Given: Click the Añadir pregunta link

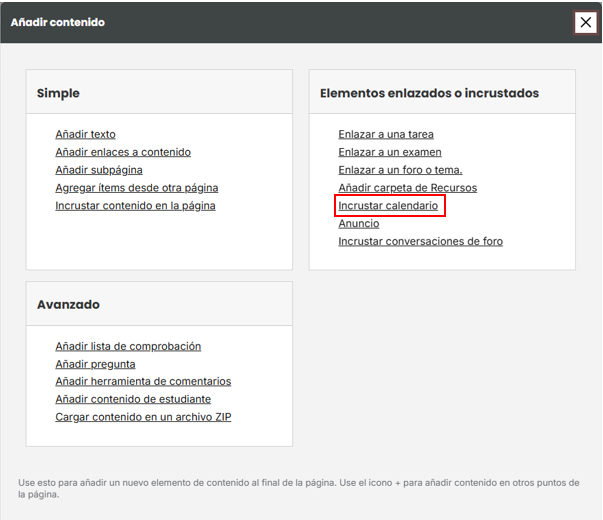Looking at the screenshot, I should click(x=96, y=364).
